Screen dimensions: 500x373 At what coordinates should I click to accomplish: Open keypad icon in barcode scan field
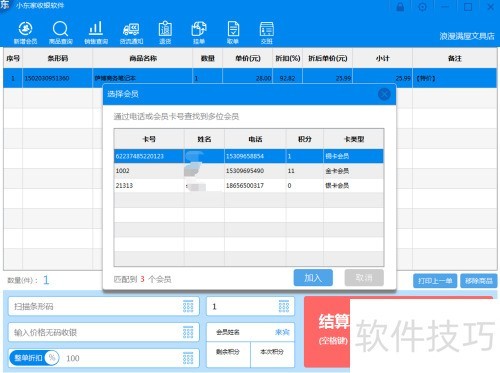click(188, 306)
